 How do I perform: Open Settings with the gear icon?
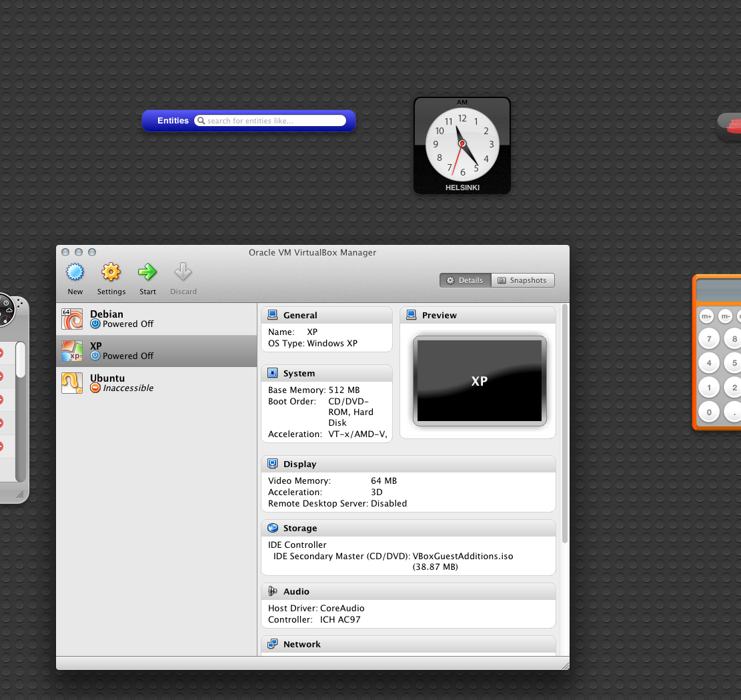111,272
